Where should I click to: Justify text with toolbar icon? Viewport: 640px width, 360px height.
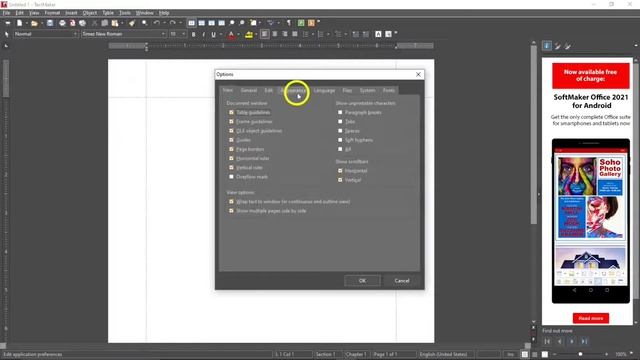295,34
